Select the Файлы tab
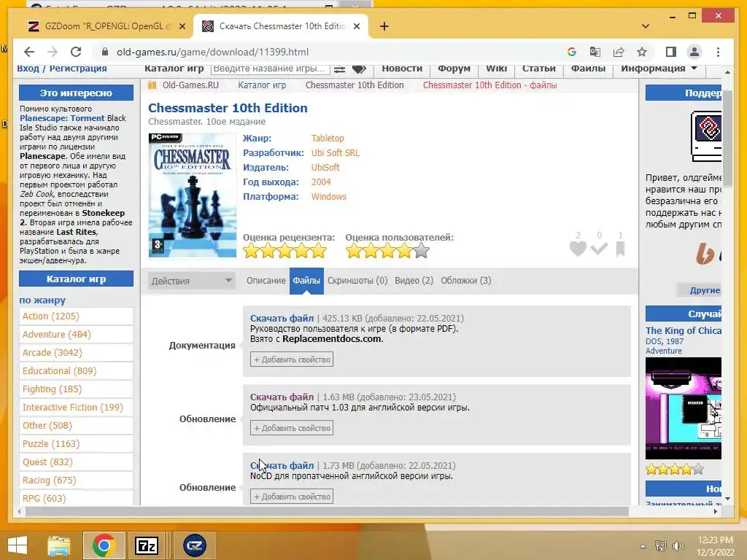The height and width of the screenshot is (560, 747). tap(306, 281)
